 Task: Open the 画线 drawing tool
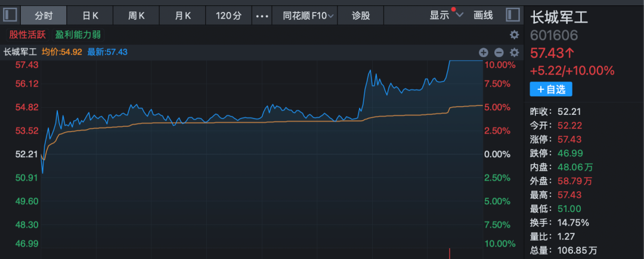pos(483,15)
